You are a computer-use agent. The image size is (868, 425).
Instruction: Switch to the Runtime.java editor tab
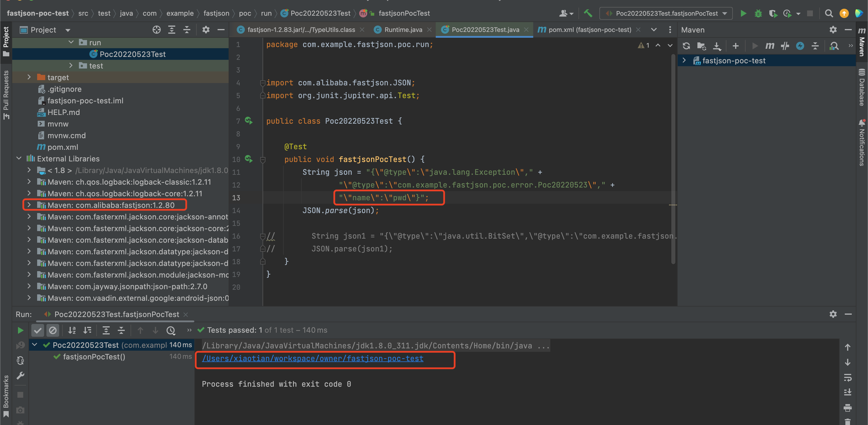(x=403, y=30)
